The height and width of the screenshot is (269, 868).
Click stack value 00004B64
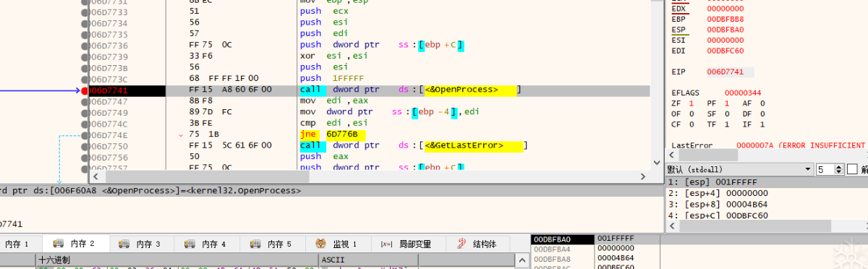tap(616, 258)
